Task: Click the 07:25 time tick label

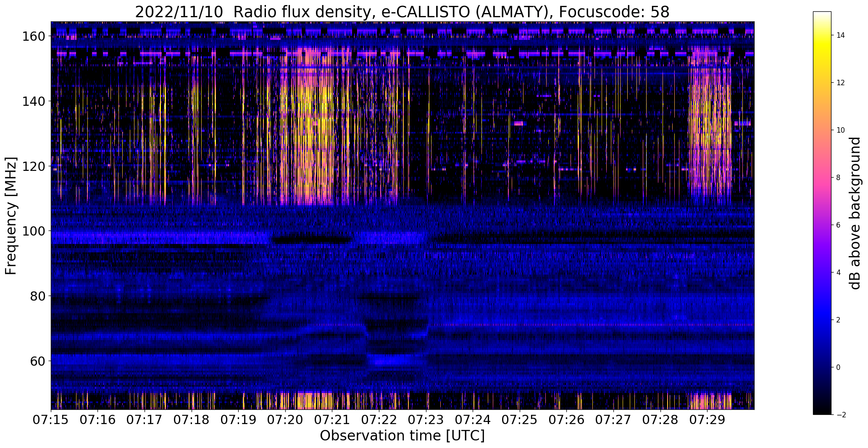Action: [x=520, y=420]
